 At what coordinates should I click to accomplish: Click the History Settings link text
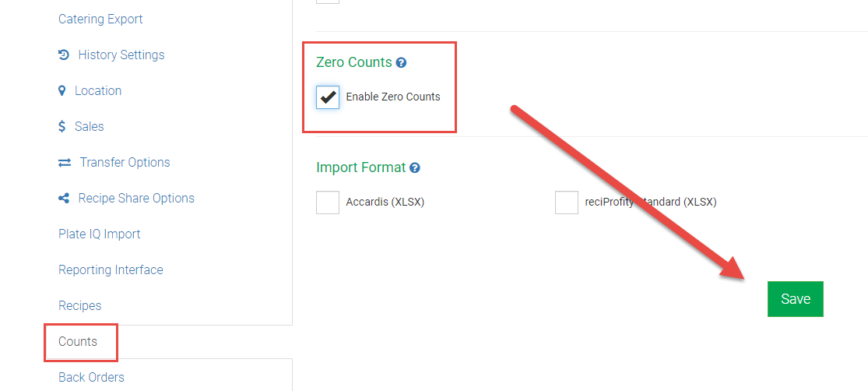tap(121, 55)
